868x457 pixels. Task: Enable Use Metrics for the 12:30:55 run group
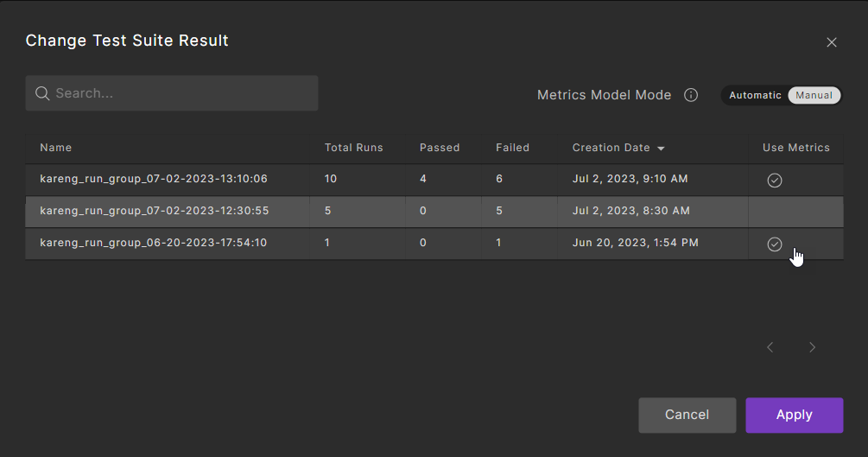coord(775,212)
